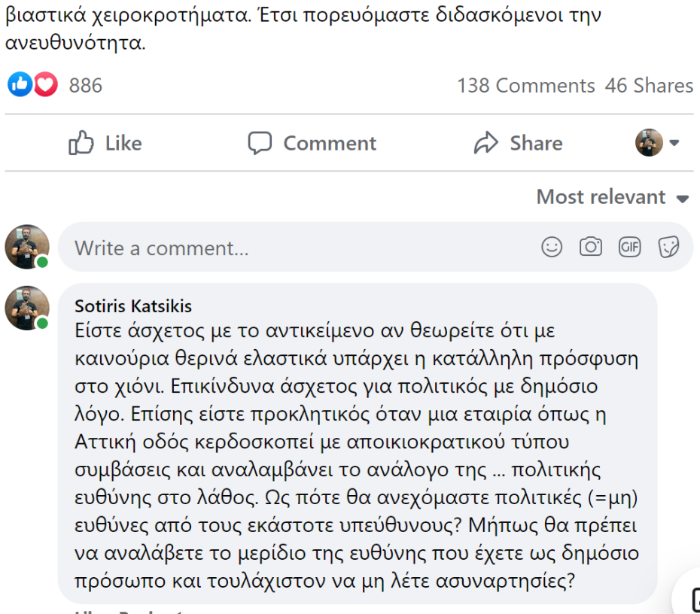Open the sticker picker icon
700x614 pixels.
[668, 247]
